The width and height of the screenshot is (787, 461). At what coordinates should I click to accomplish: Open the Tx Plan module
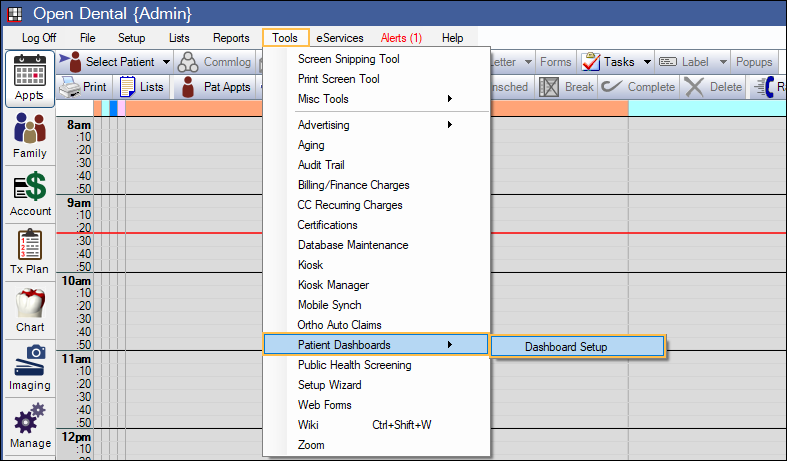[30, 252]
